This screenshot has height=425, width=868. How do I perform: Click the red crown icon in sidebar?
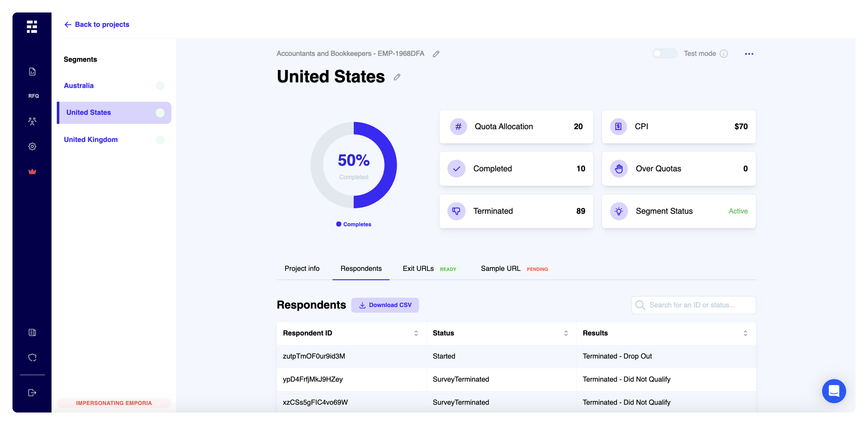click(x=32, y=171)
